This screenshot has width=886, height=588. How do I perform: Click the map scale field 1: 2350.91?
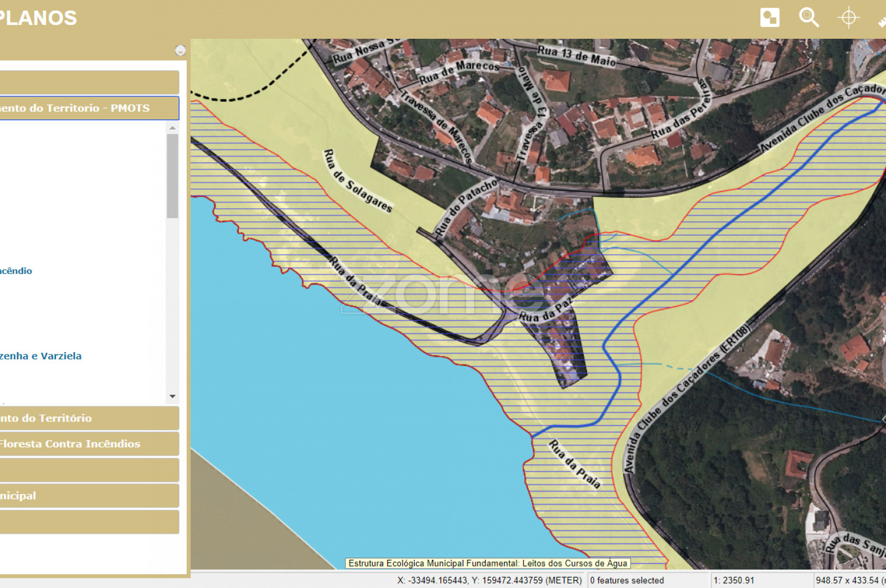point(734,580)
